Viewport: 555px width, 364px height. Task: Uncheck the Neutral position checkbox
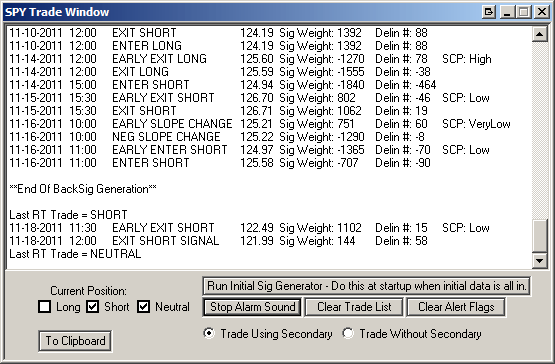(x=143, y=307)
